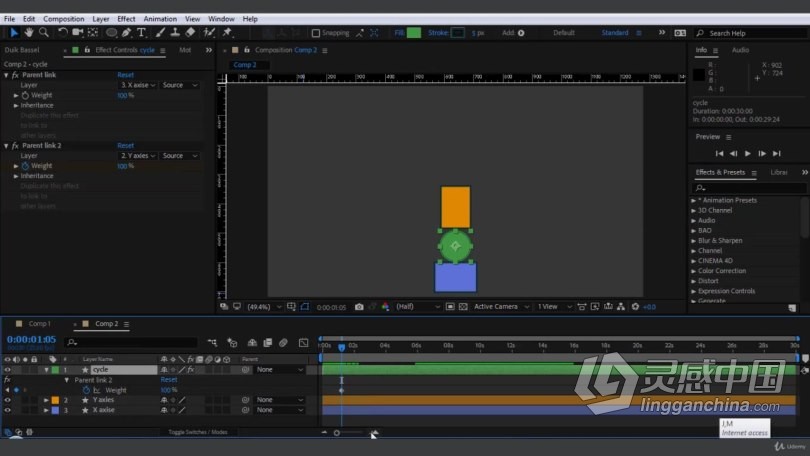This screenshot has width=810, height=456.
Task: Expand the Blur & Sharpen category
Action: pos(693,241)
